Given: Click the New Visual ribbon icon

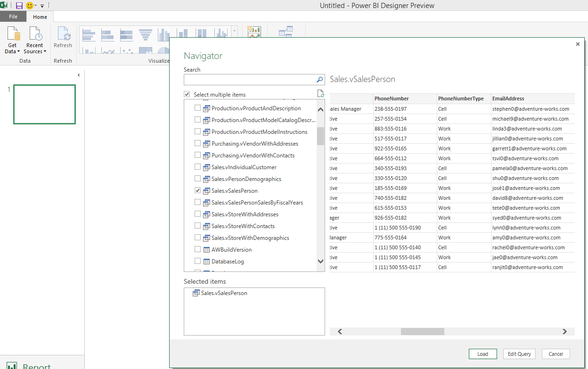Looking at the screenshot, I should coord(254,31).
